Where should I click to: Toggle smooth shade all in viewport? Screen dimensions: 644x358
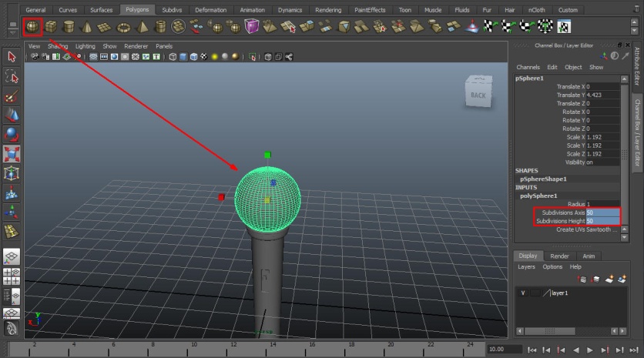[183, 57]
